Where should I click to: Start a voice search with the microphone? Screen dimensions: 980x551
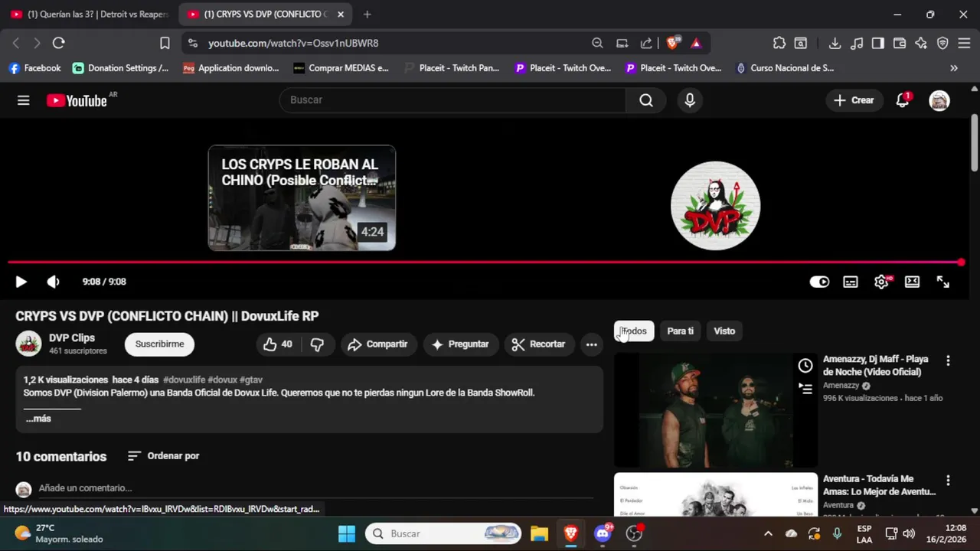point(690,100)
